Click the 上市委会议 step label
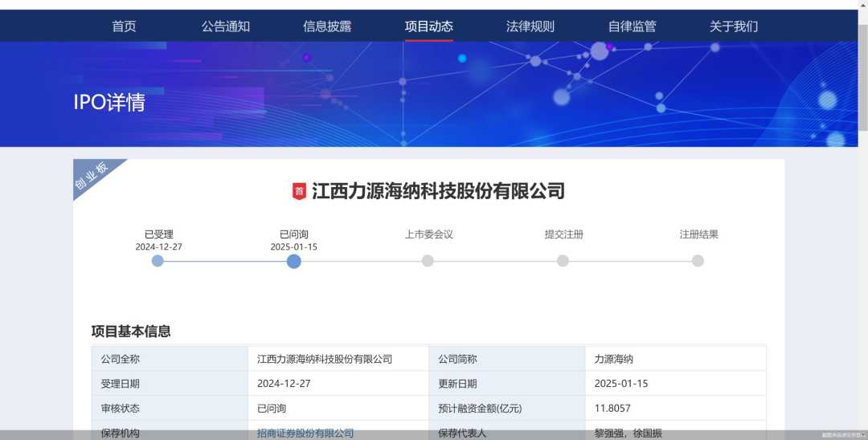The image size is (868, 440). pyautogui.click(x=428, y=234)
